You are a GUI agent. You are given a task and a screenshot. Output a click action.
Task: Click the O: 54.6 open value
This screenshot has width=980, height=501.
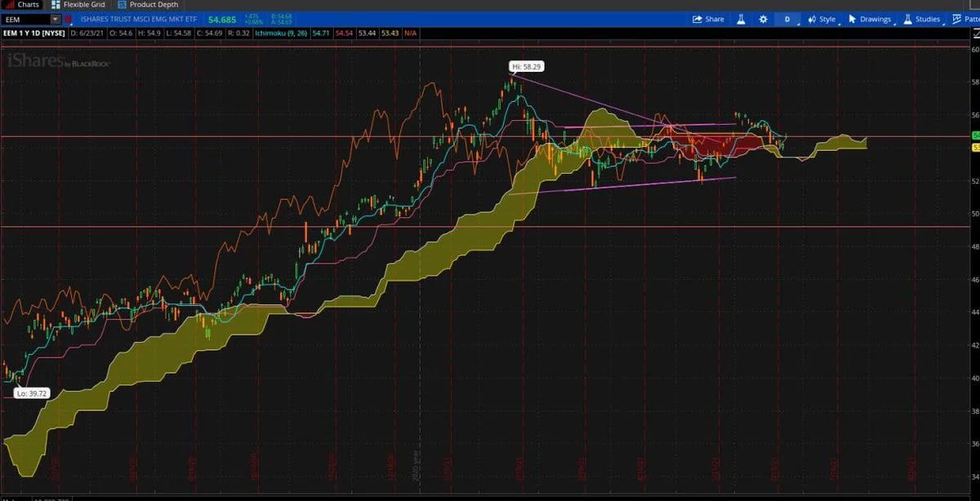point(121,33)
